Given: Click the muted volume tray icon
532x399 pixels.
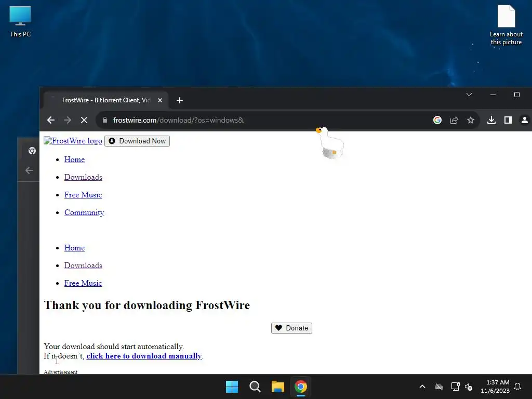Looking at the screenshot, I should coord(469,387).
